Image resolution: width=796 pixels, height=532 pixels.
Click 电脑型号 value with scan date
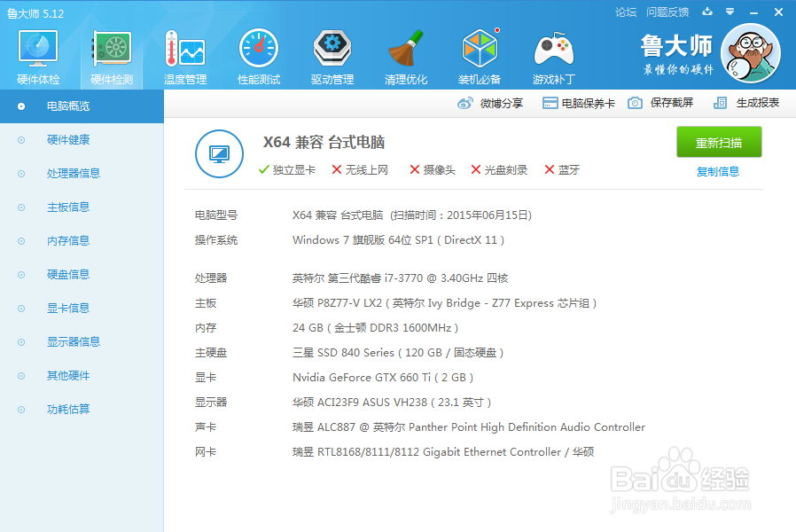[412, 215]
